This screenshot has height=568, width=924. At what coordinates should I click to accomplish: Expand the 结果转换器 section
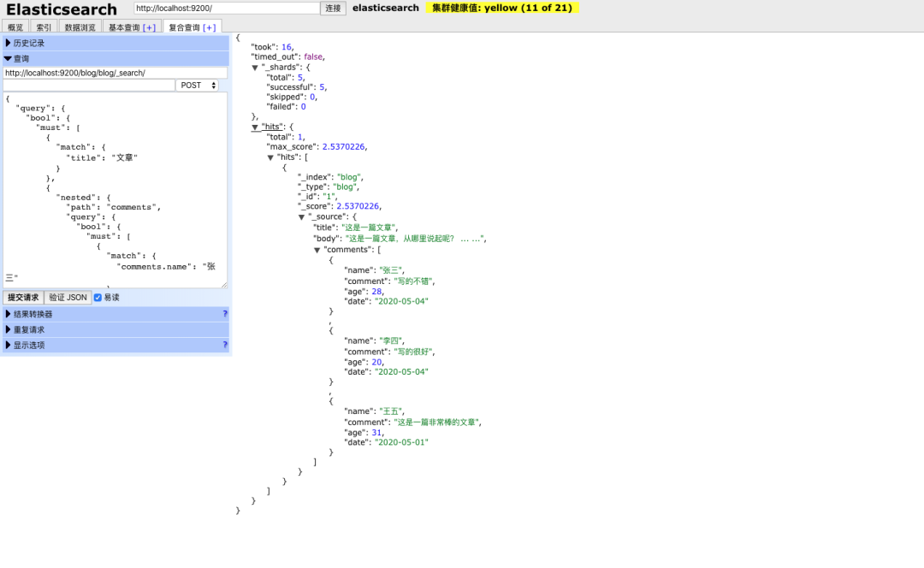(x=116, y=314)
